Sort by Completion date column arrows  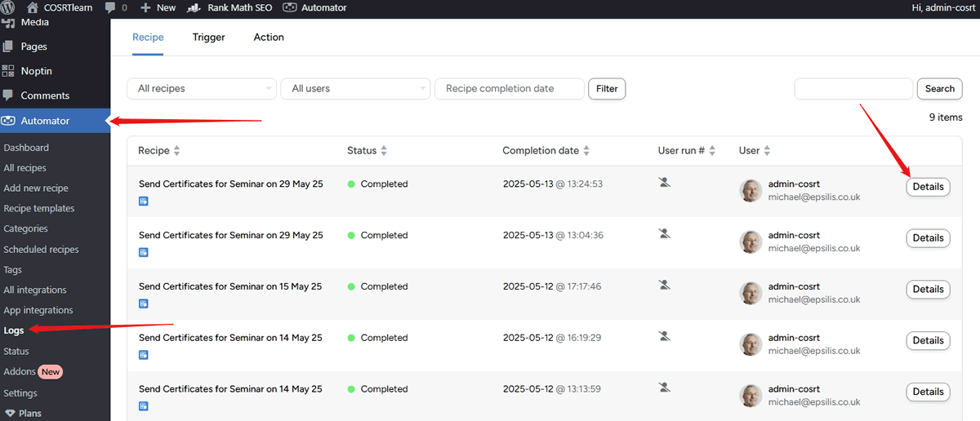pos(586,151)
